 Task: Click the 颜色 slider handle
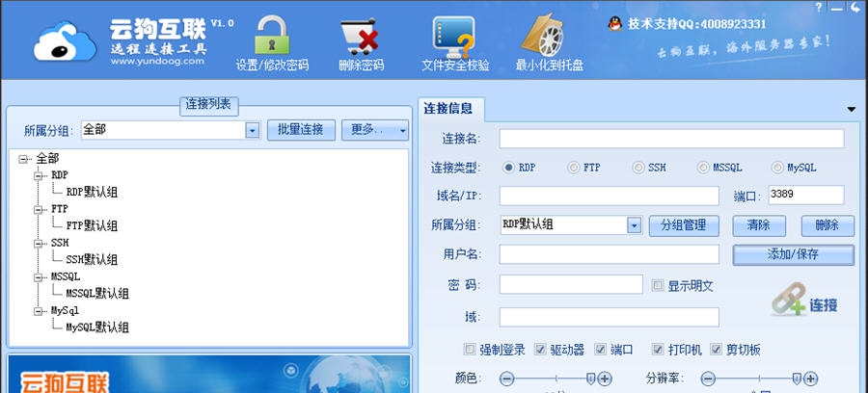[x=590, y=379]
